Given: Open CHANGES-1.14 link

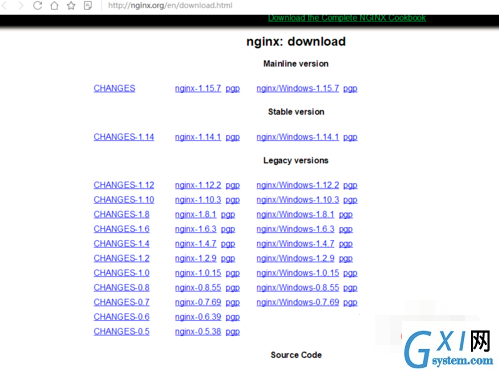Looking at the screenshot, I should pyautogui.click(x=124, y=137).
